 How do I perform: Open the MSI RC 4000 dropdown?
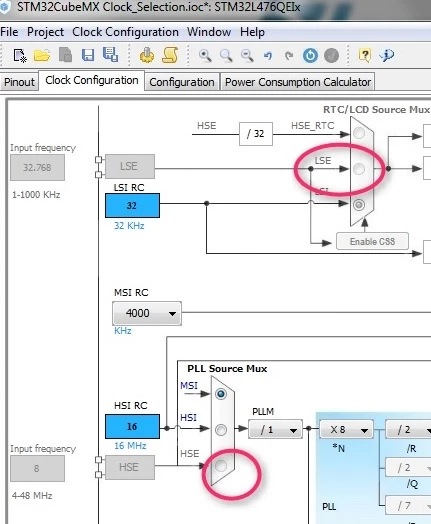[x=147, y=313]
